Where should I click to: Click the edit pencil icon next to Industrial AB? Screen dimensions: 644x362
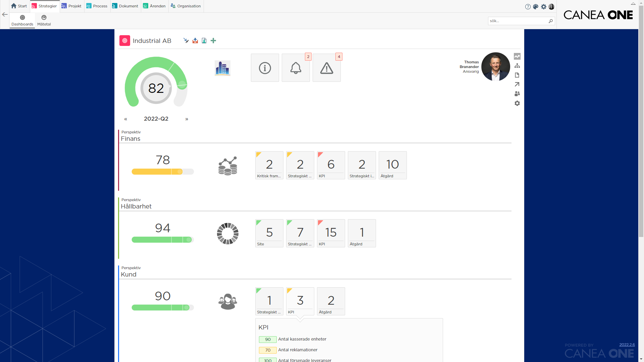click(186, 41)
